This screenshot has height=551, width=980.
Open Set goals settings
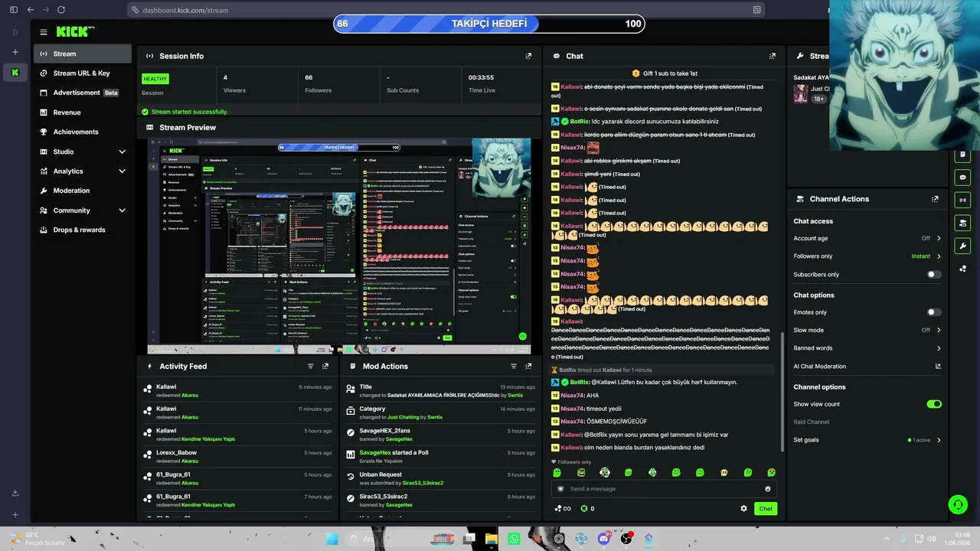tap(867, 440)
